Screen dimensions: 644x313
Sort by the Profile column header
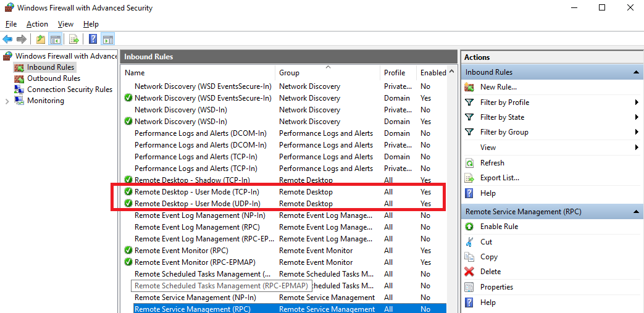[398, 72]
